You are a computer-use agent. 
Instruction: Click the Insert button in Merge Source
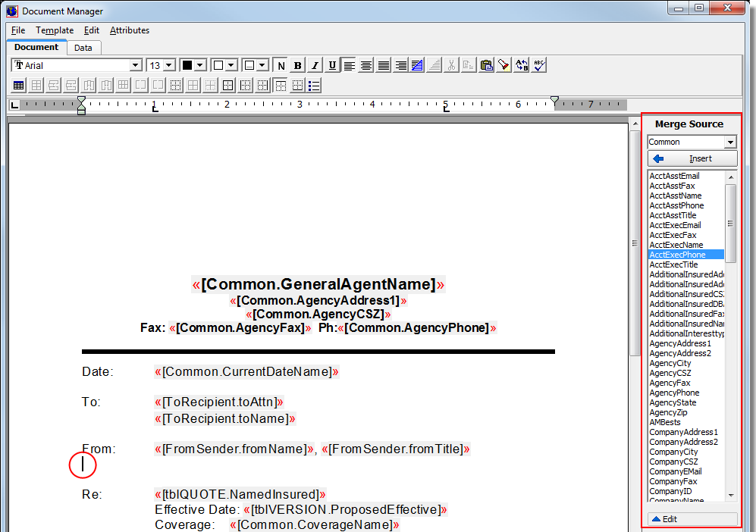(692, 158)
